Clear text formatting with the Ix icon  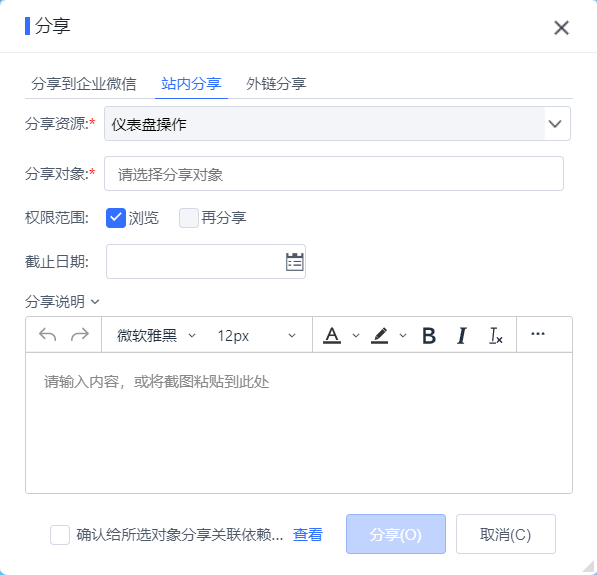pos(496,335)
